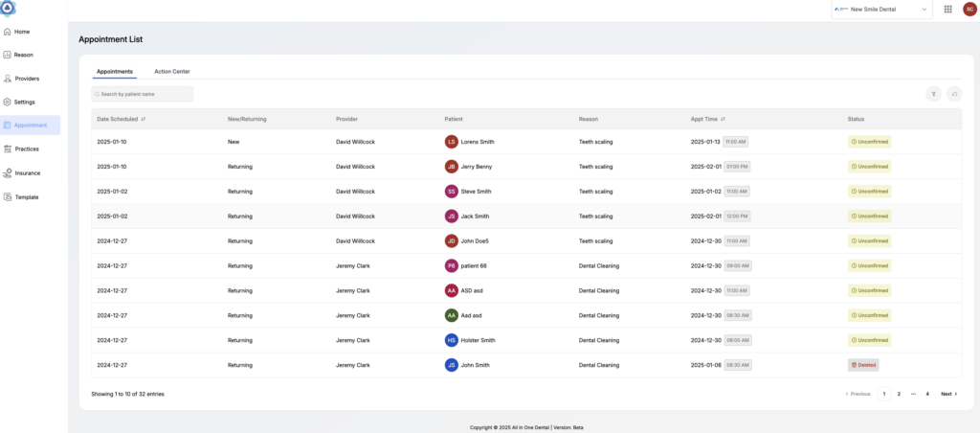The image size is (980, 433).
Task: Open Insurance section in sidebar
Action: point(28,173)
